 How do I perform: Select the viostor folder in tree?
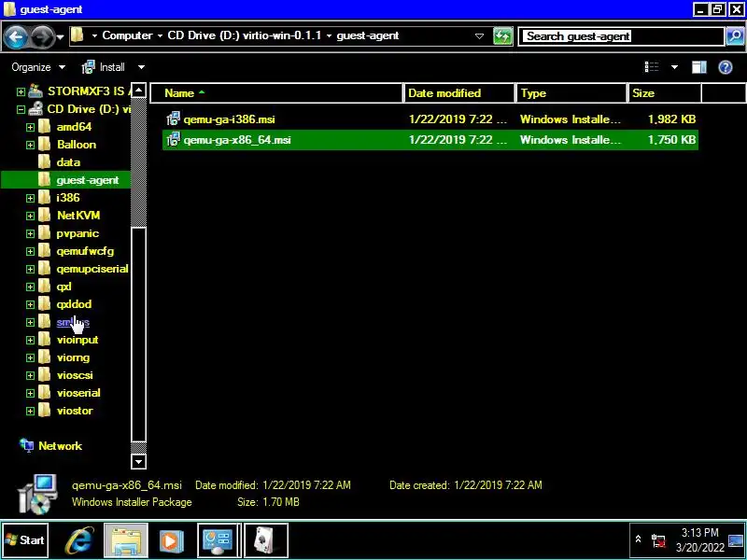pos(65,411)
